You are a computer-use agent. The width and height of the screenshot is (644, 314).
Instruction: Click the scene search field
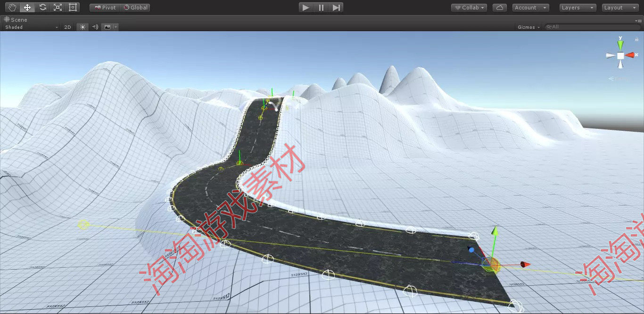coord(593,27)
